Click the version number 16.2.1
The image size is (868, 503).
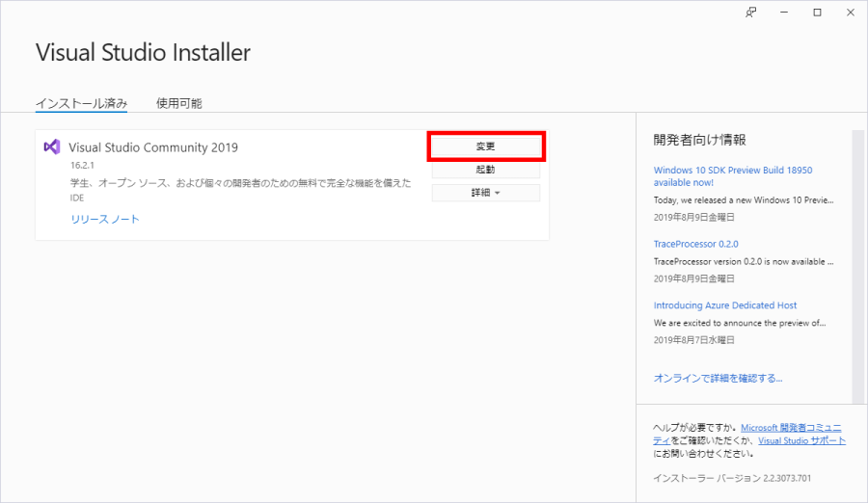click(82, 166)
